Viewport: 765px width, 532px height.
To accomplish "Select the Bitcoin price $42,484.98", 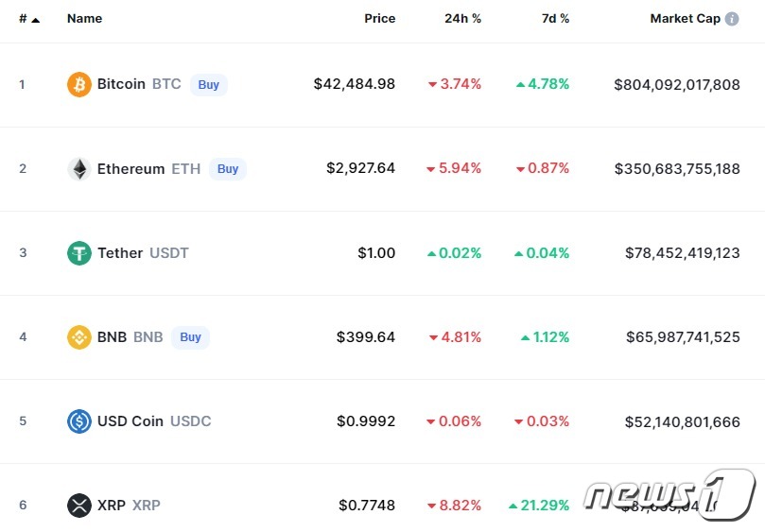I will pyautogui.click(x=355, y=85).
